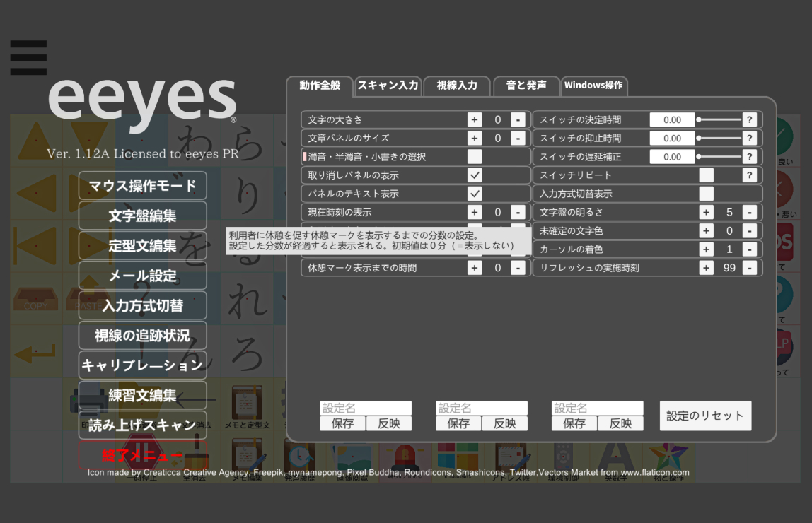Decrease 文章パネルのサイズ value

[x=518, y=138]
